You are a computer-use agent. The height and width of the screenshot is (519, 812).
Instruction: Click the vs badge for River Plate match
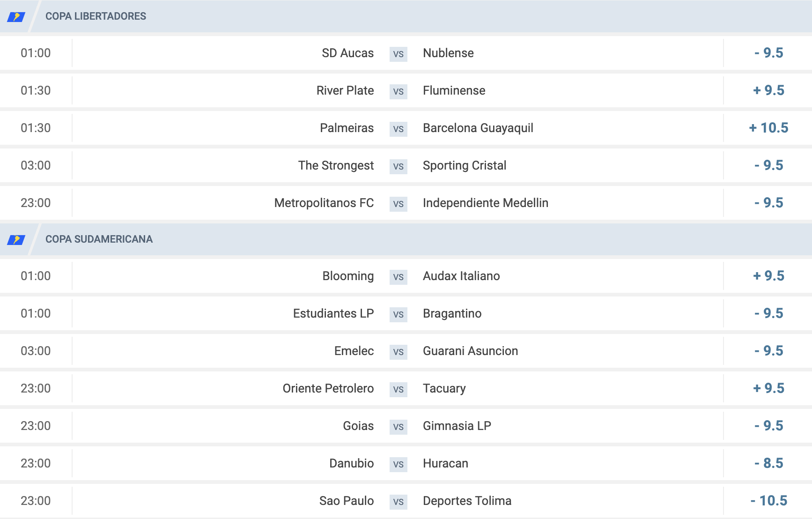point(399,91)
